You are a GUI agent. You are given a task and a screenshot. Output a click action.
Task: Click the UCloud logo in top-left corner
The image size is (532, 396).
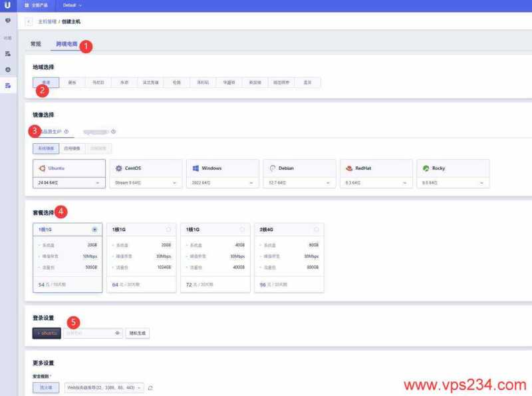point(7,5)
